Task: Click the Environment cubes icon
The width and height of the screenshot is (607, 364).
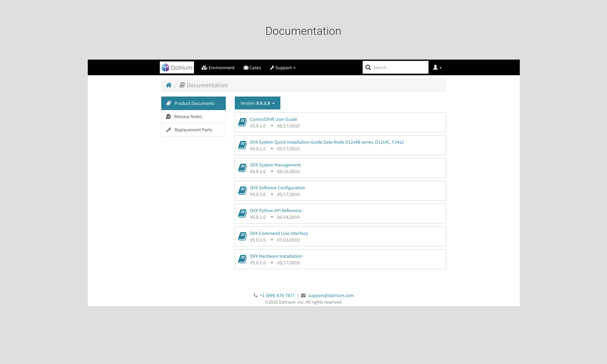Action: (204, 68)
